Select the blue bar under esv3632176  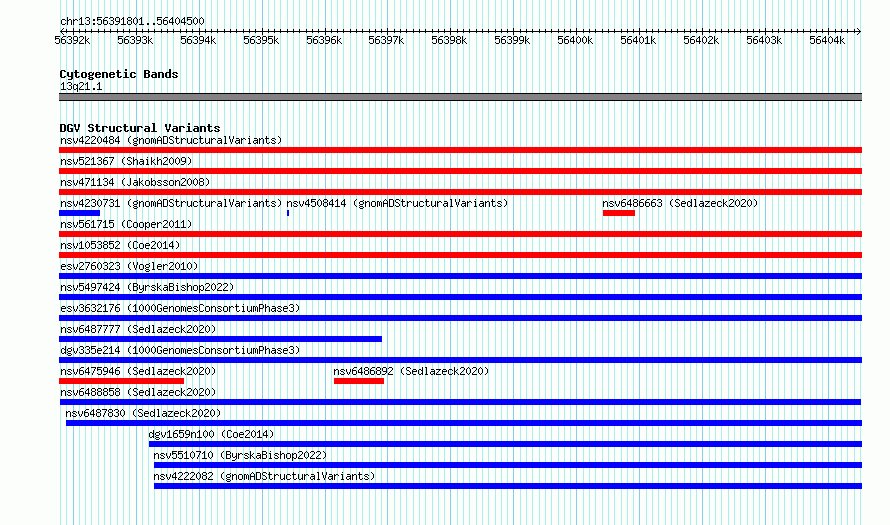point(460,318)
